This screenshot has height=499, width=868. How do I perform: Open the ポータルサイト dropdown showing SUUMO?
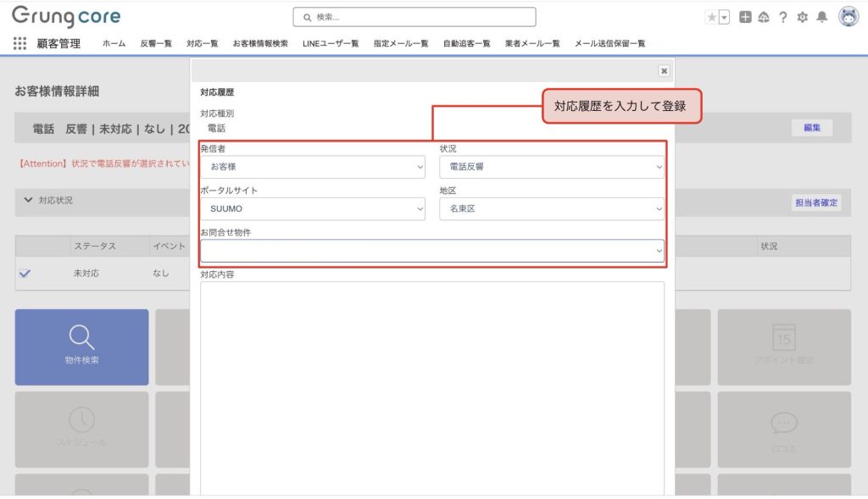point(313,208)
